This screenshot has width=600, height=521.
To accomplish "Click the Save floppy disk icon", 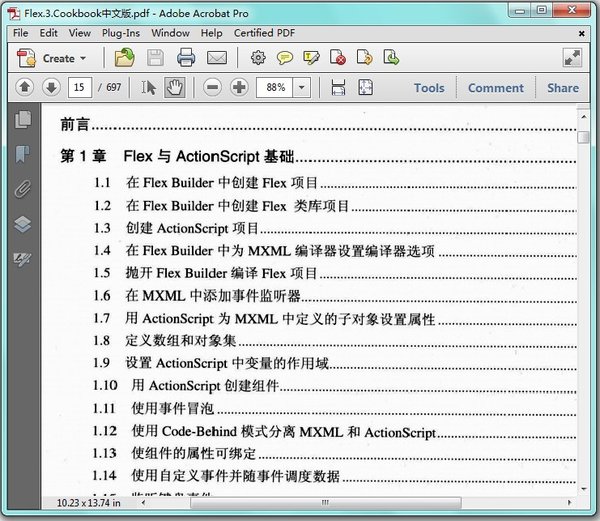I will (155, 58).
